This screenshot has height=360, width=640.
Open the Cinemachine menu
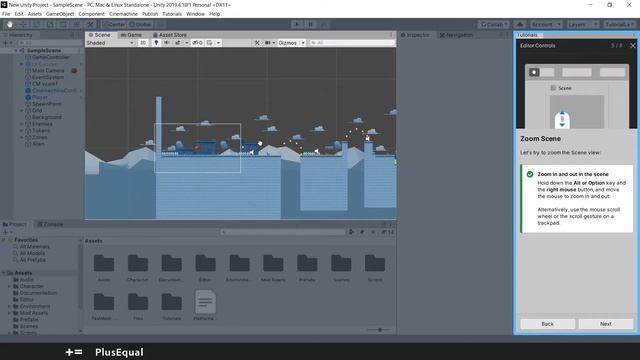tap(123, 14)
